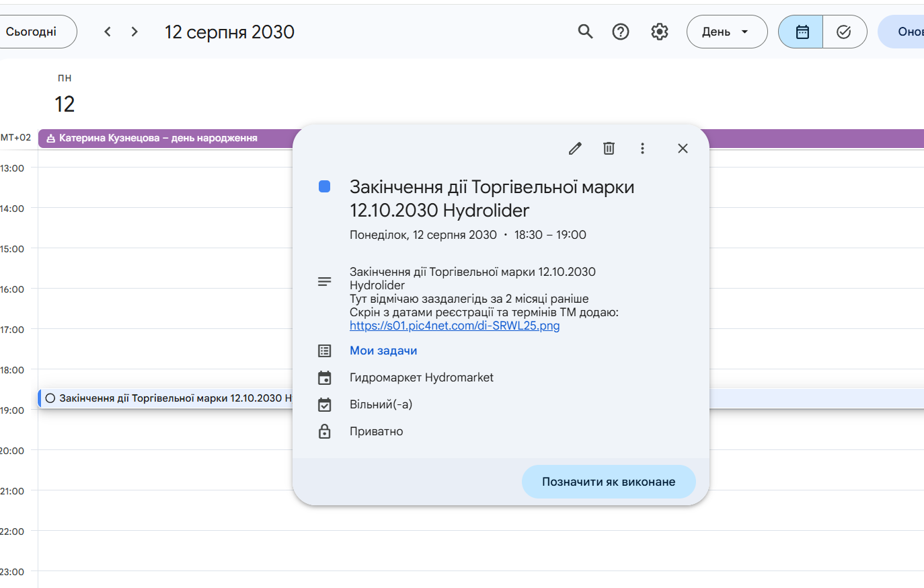Open Катерина Кузнецова birthday all-day event

158,138
